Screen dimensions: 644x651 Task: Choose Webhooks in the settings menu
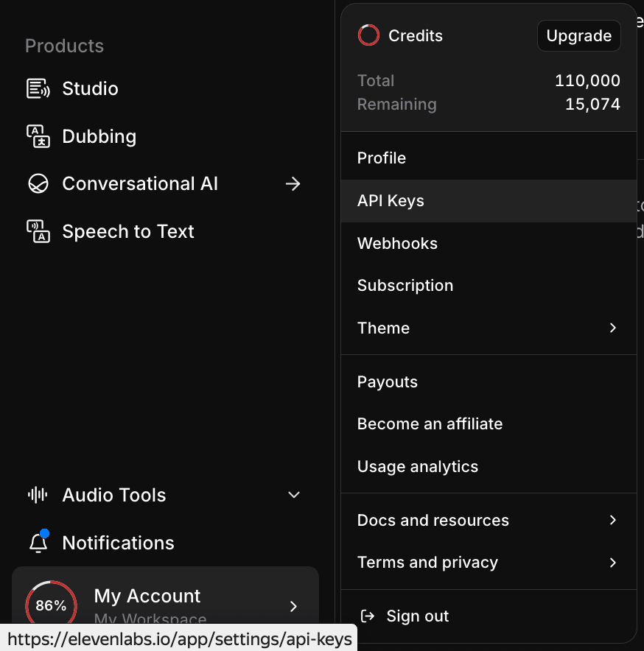click(397, 244)
